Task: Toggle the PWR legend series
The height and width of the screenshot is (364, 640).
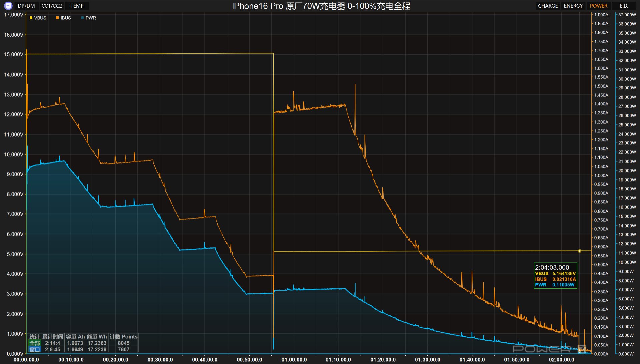Action: [x=89, y=18]
